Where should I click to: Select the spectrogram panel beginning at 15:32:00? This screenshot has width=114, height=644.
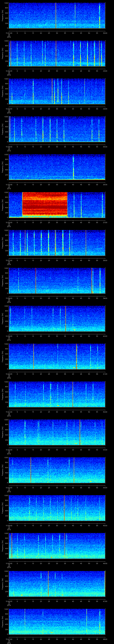(x=57, y=54)
